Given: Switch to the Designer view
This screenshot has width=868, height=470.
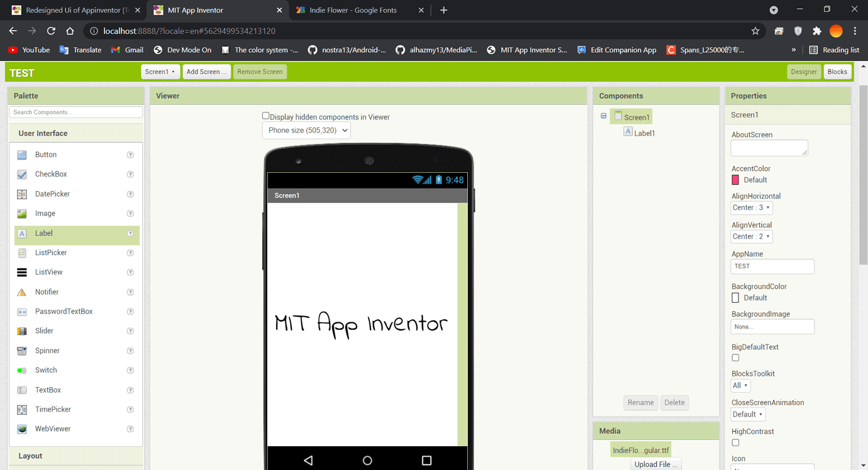Looking at the screenshot, I should point(804,72).
